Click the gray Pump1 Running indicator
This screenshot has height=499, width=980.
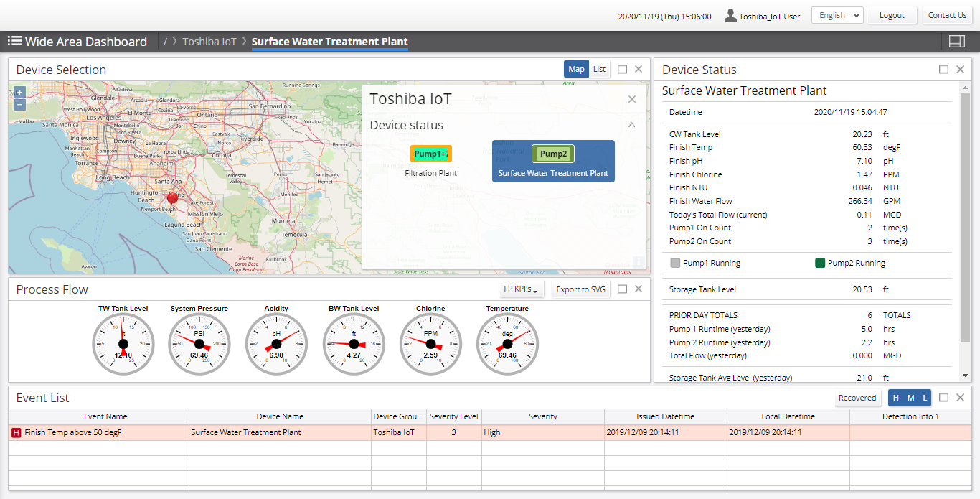[x=674, y=263]
